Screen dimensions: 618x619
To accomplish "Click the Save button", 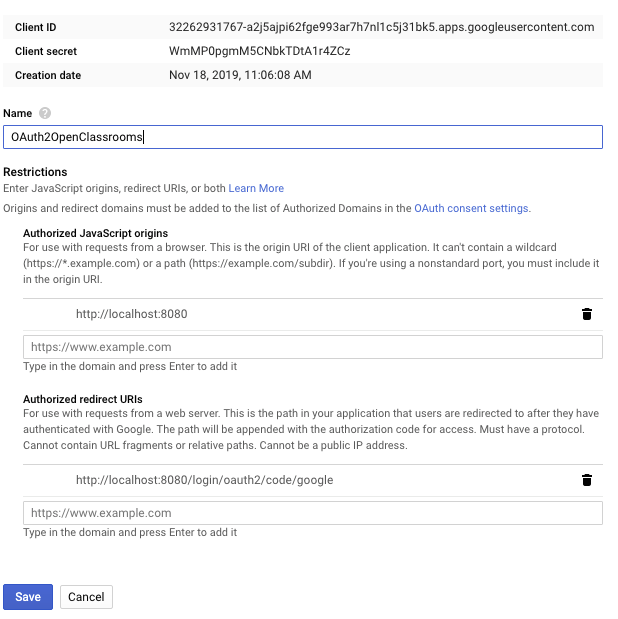I will (x=28, y=597).
